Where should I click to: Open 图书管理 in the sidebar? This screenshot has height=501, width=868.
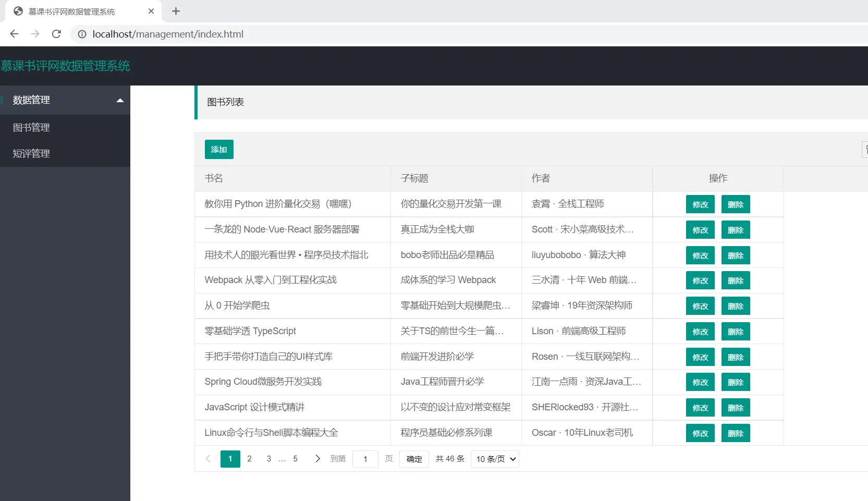(31, 128)
